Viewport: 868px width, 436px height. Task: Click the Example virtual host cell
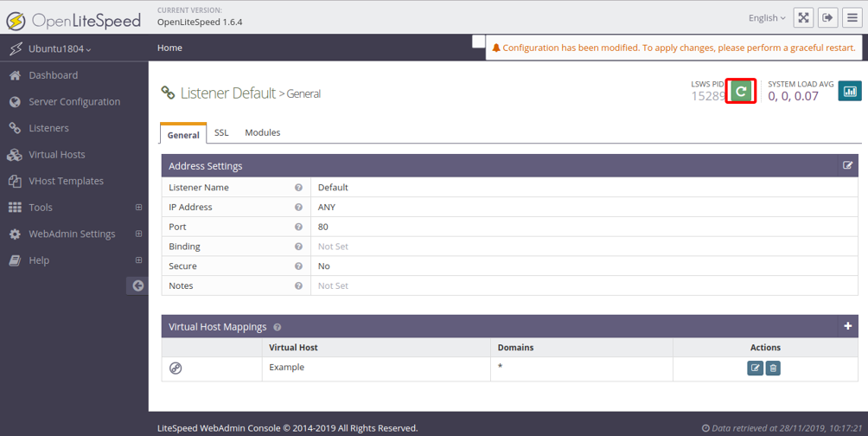pos(287,368)
